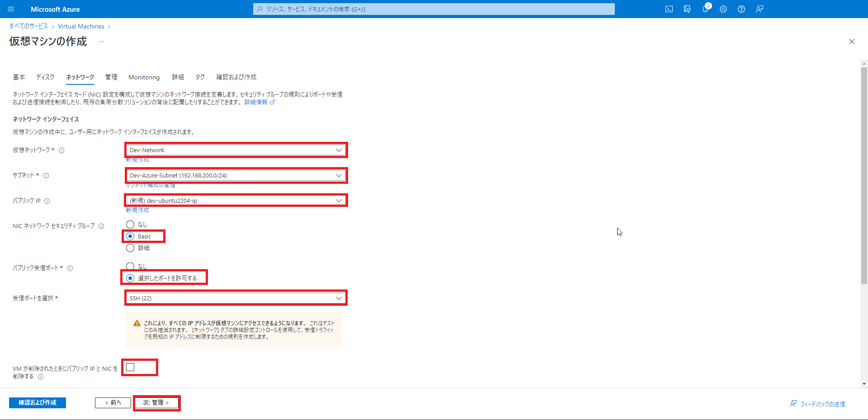Image resolution: width=868 pixels, height=420 pixels.
Task: Switch to Monitoring tab
Action: (144, 77)
